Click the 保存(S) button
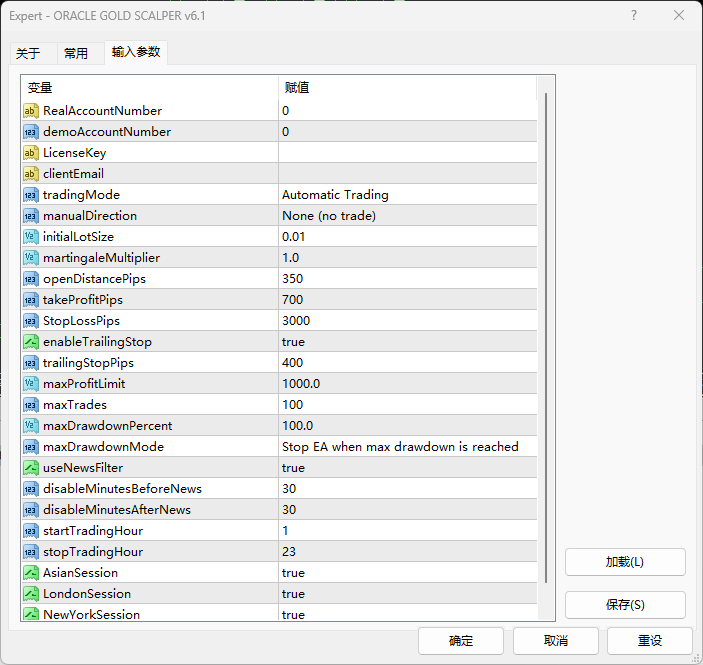This screenshot has width=703, height=665. point(625,605)
